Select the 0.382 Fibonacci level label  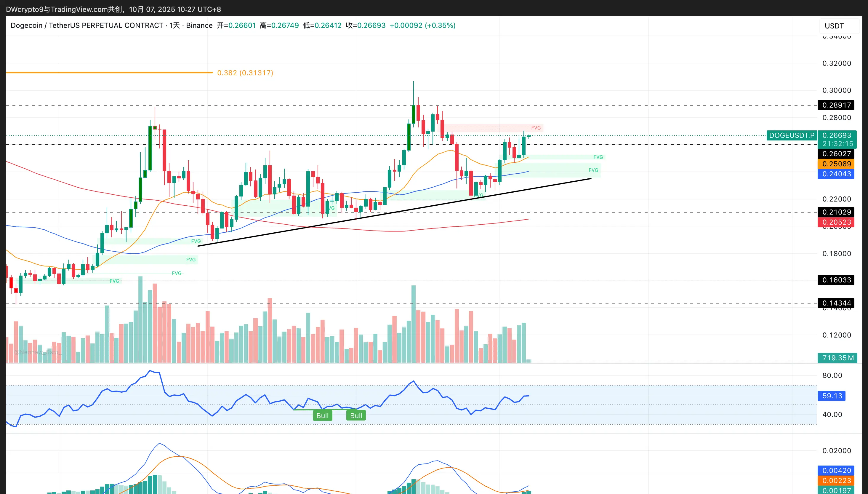245,73
